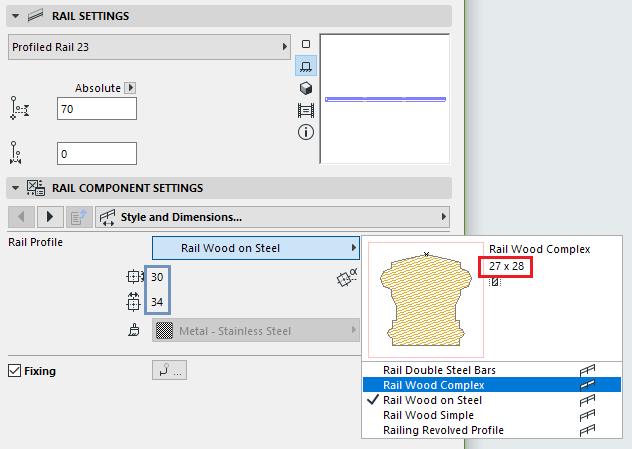This screenshot has height=449, width=632.
Task: Click the Fixing settings button
Action: pos(169,371)
